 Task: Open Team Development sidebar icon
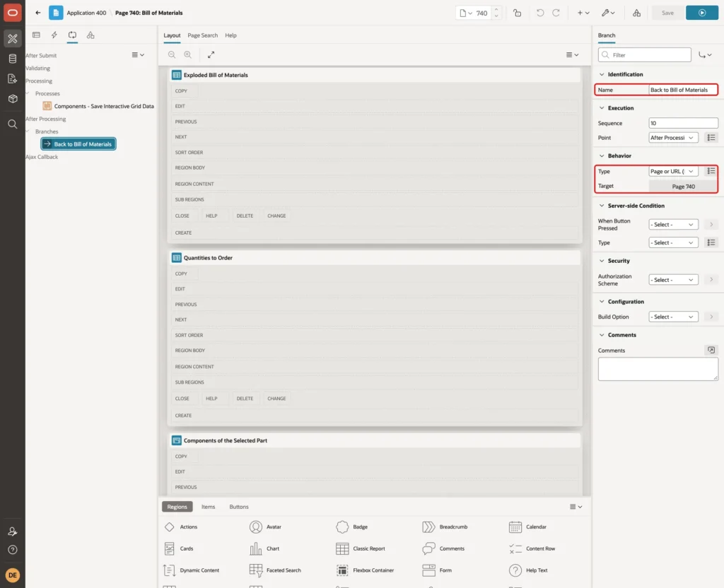click(x=13, y=79)
